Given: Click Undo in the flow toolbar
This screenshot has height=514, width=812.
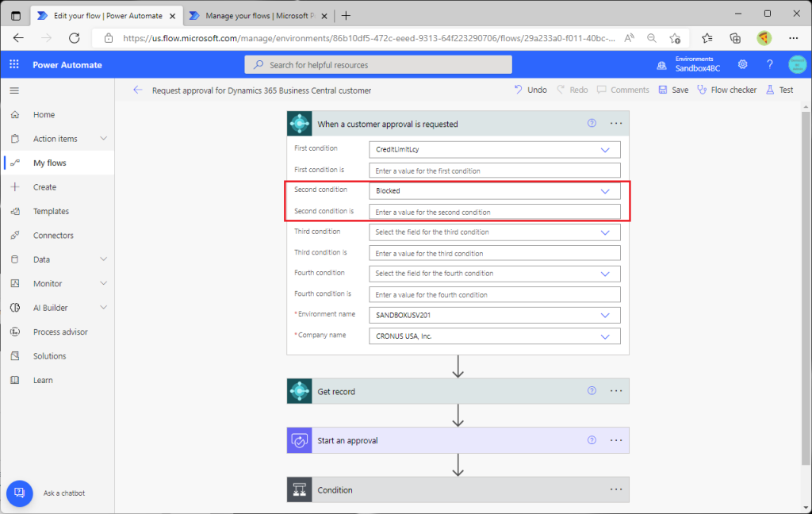Looking at the screenshot, I should tap(530, 90).
